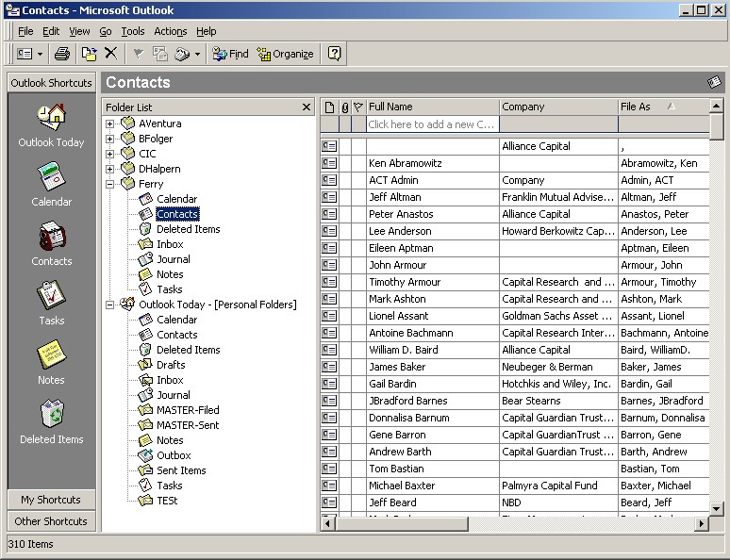
Task: Switch to My Shortcuts group
Action: (51, 500)
